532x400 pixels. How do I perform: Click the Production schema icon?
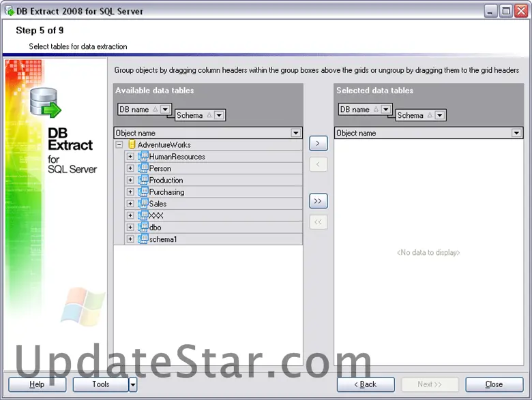click(143, 180)
